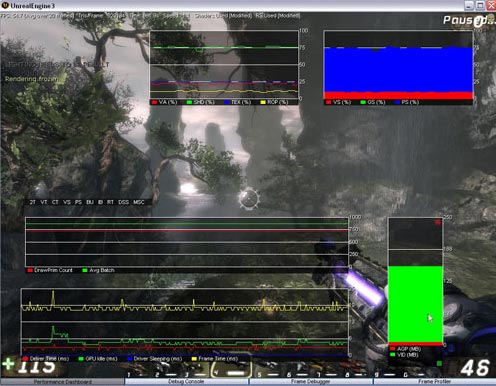496x386 pixels.
Task: Select weapon slot 0 in HUD
Action: 415,370
